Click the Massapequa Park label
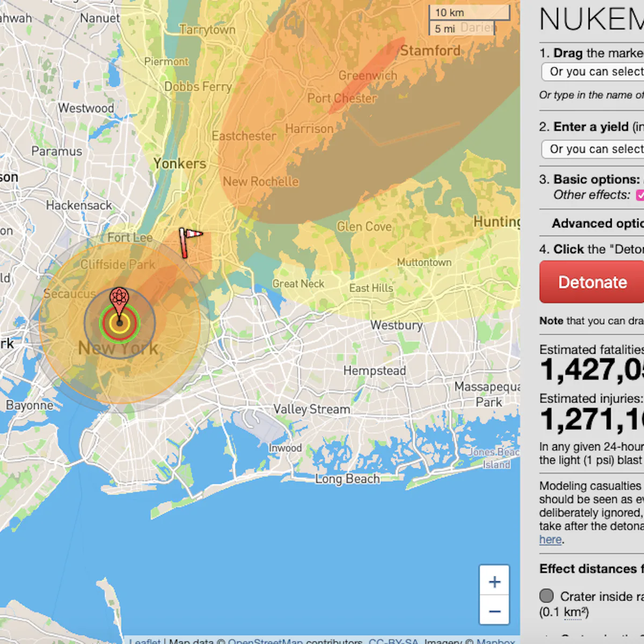 [x=487, y=394]
